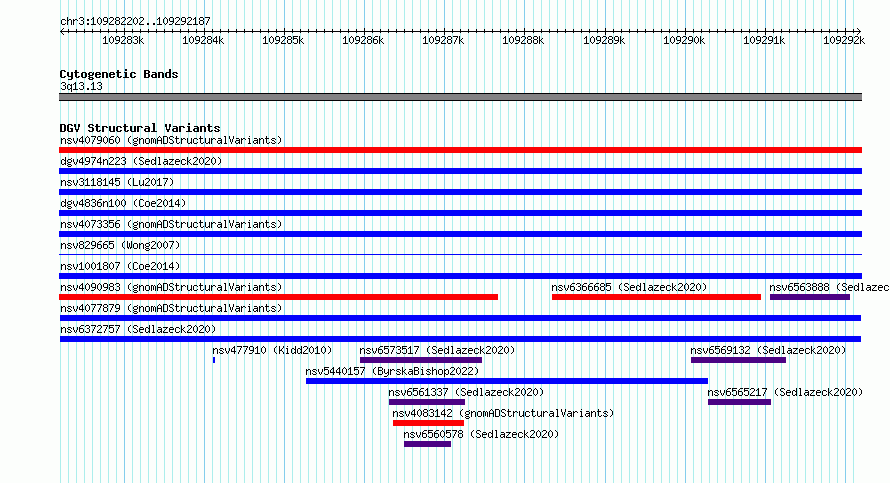The image size is (890, 483).
Task: Open nsv6372757 (Sedlazeck2020) variant label
Action: coord(138,329)
